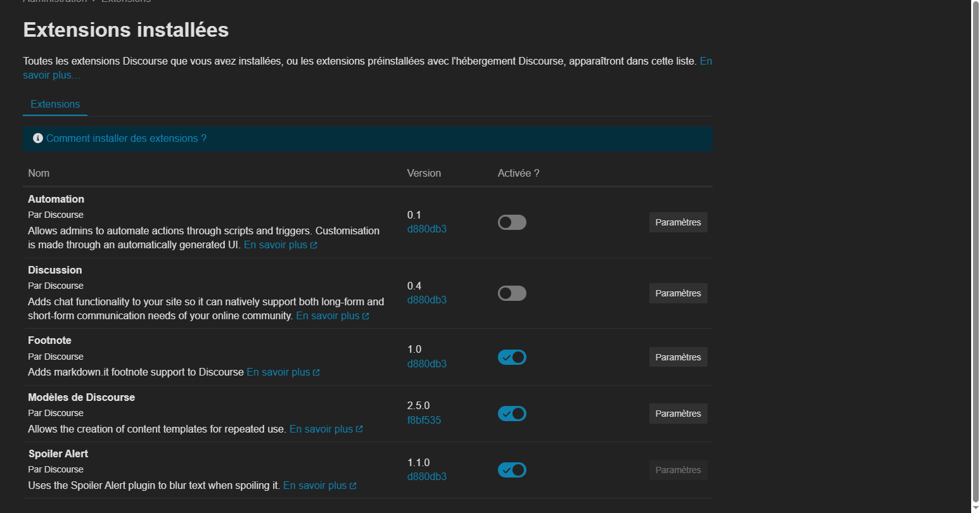The image size is (980, 513).
Task: Open Paramètres for Automation
Action: click(678, 222)
